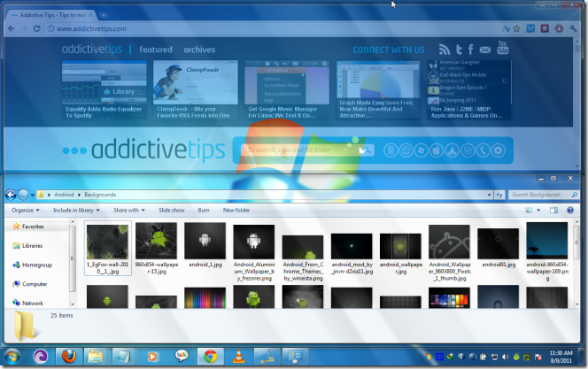Click the Windows category icon on Addictive Tips
Screen dimensions: 588x369
[x=422, y=150]
